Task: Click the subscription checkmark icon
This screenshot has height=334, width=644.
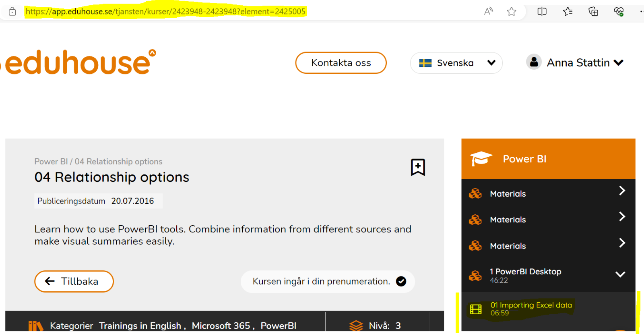Action: point(401,281)
